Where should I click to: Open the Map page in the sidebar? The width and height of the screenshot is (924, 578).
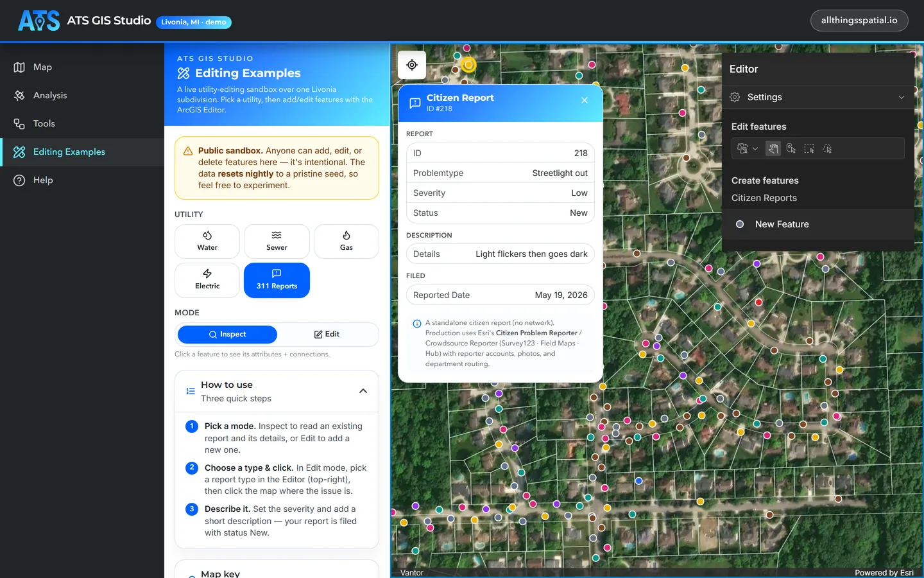[82, 67]
